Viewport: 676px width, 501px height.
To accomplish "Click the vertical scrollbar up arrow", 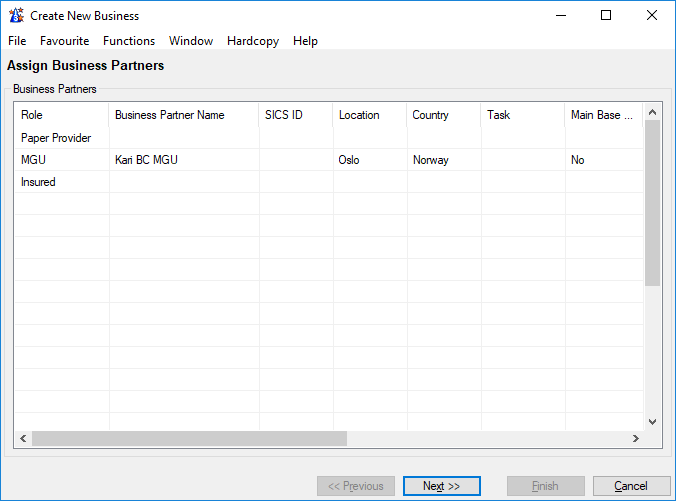I will tap(652, 112).
